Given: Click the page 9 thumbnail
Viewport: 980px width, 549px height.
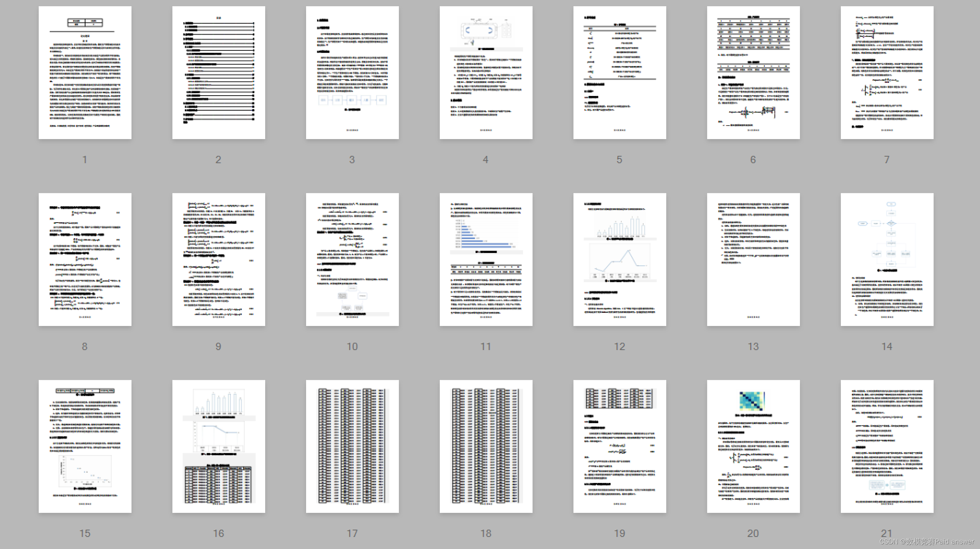Looking at the screenshot, I should (x=218, y=259).
